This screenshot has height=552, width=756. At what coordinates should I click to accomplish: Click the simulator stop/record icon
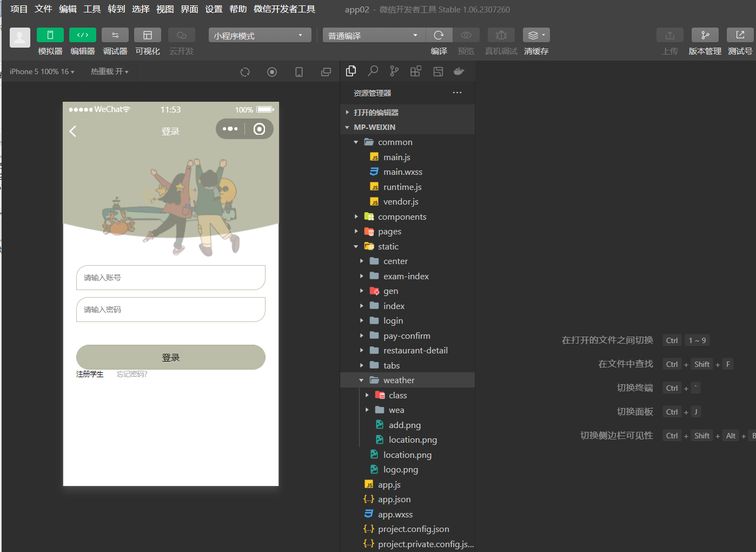[x=272, y=72]
